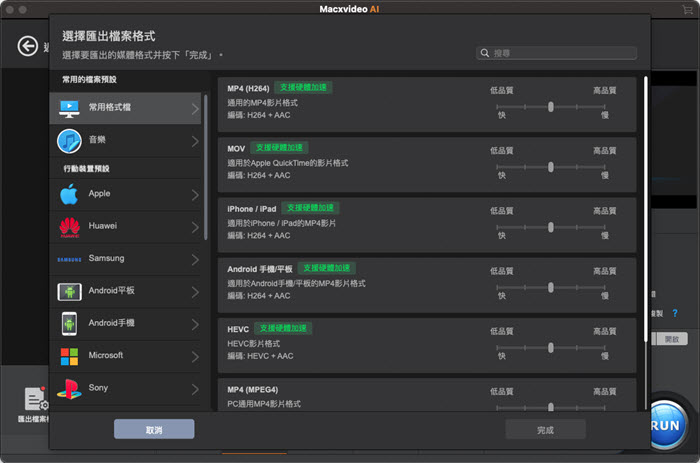
Task: Click the music note icon for 音樂
Action: pos(69,141)
